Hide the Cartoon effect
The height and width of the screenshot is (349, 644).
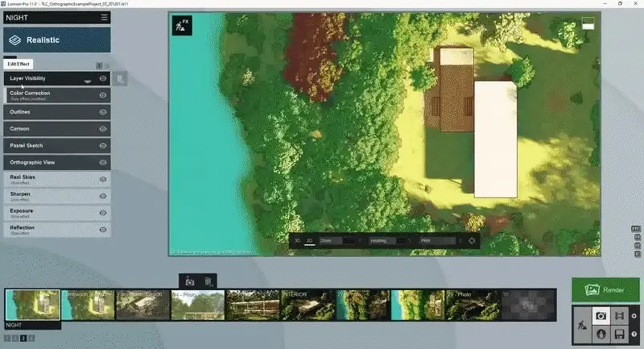(103, 129)
